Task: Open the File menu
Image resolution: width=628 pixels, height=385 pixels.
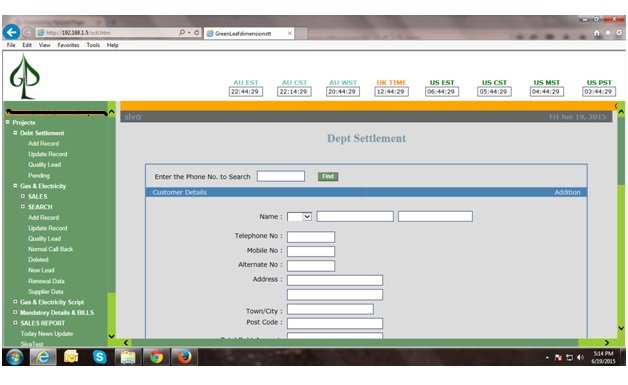Action: [11, 45]
